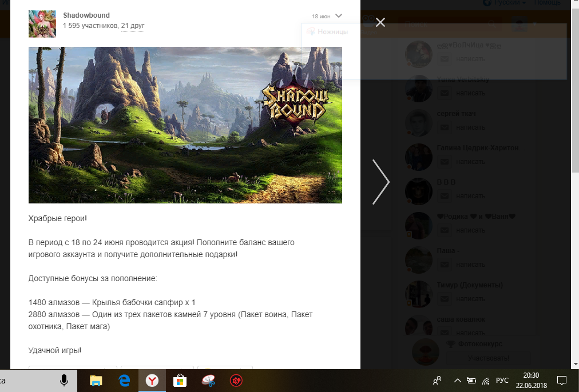The height and width of the screenshot is (392, 579).
Task: Open the Shadowbound group name link
Action: [x=86, y=15]
